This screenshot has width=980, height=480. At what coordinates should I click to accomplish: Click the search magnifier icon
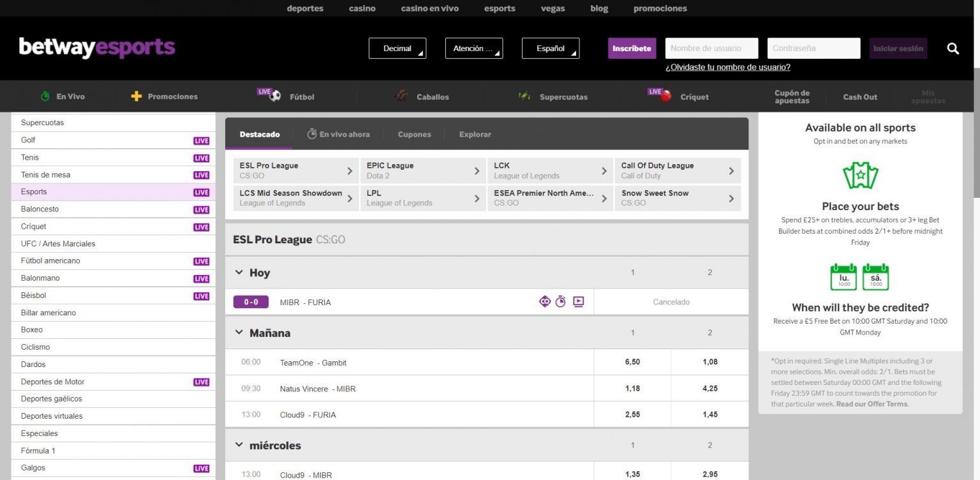coord(953,49)
